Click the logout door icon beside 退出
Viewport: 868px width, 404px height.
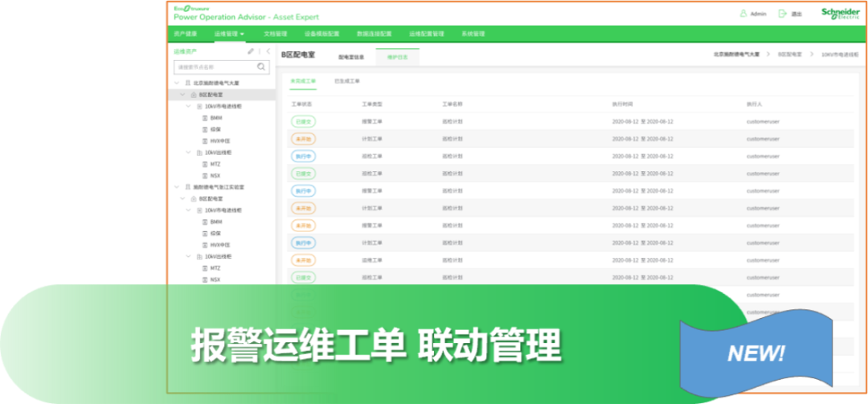[x=782, y=14]
